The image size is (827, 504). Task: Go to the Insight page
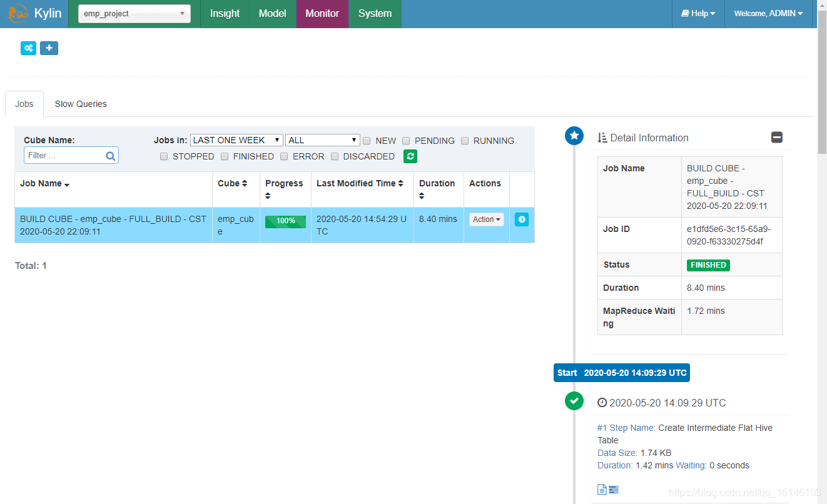click(225, 13)
